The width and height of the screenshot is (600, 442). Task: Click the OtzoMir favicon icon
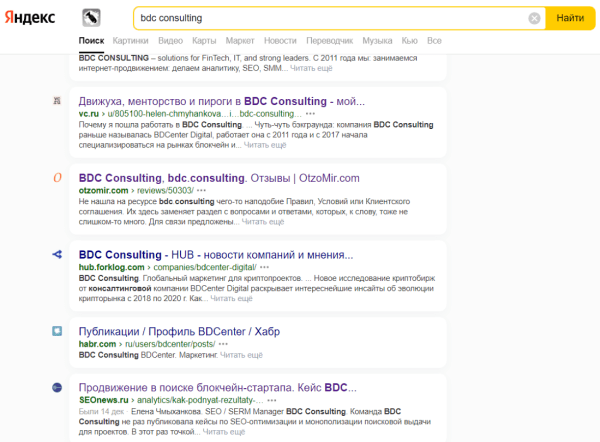(59, 177)
